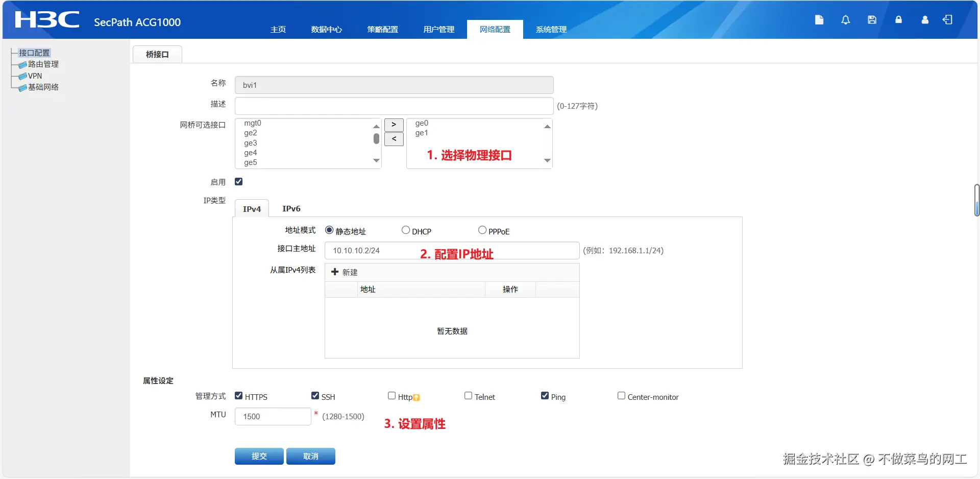
Task: Click the page vertical scrollbar thumb
Action: click(977, 200)
